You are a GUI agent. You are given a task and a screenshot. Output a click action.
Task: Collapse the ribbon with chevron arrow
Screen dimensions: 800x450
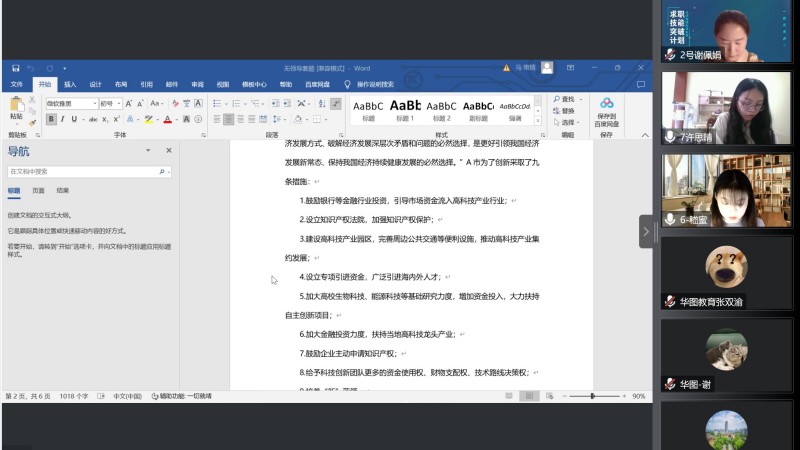[x=645, y=135]
